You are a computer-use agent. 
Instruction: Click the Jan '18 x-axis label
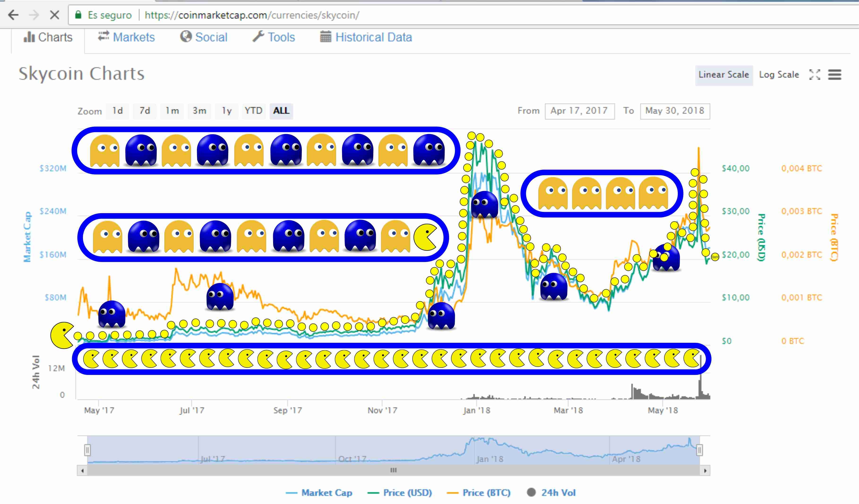[477, 410]
